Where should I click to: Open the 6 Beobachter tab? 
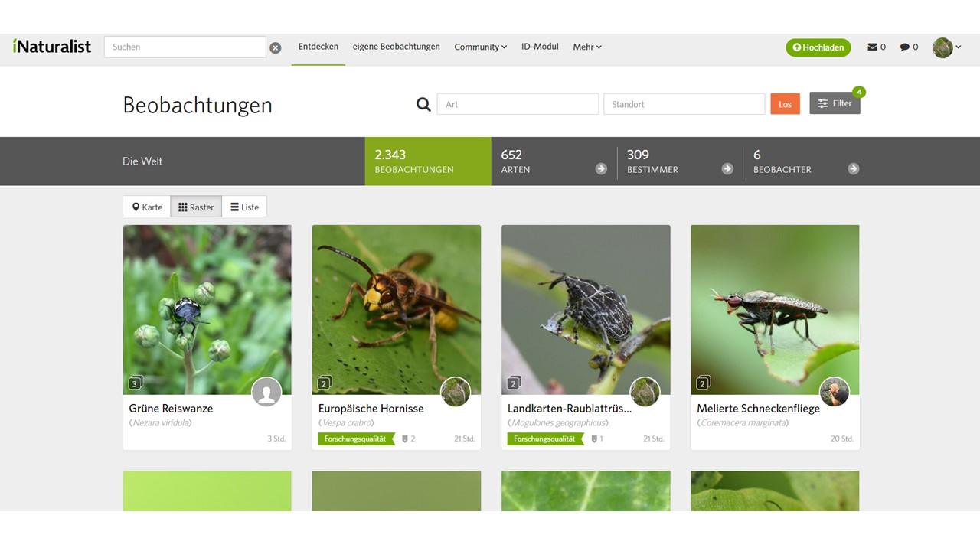point(806,161)
